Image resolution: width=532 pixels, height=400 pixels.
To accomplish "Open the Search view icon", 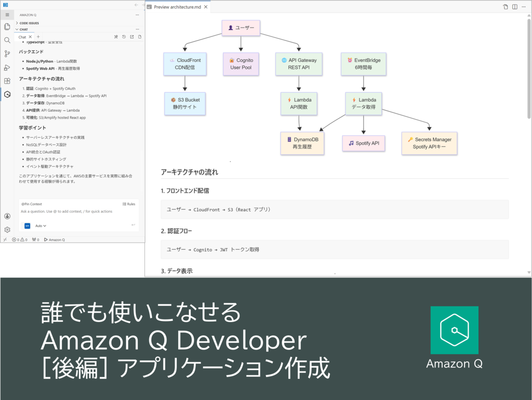I will 7,40.
